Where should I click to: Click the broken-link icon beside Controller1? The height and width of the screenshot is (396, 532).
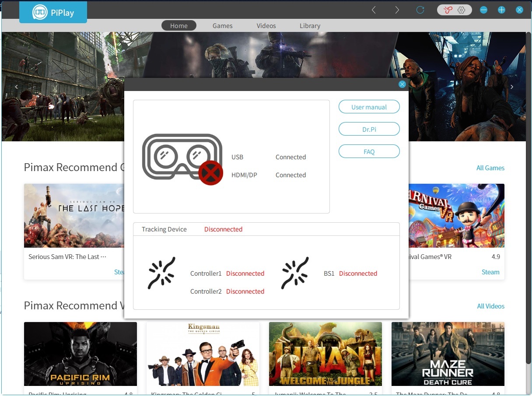point(161,273)
